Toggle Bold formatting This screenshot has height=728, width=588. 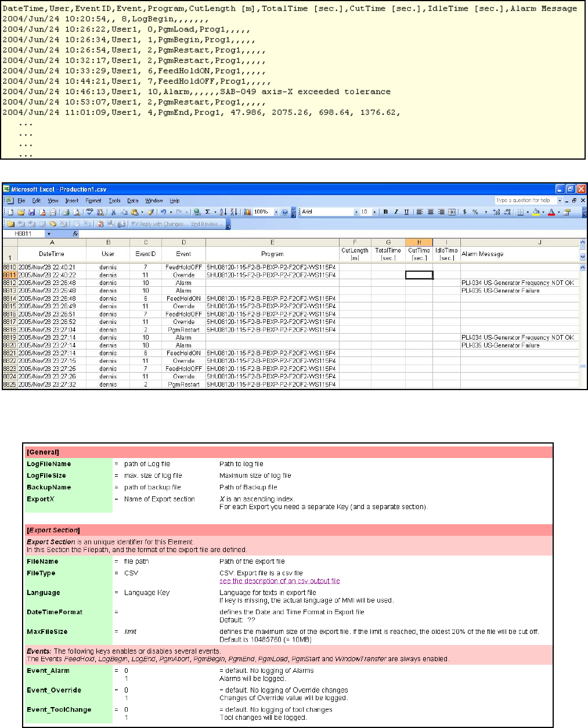385,212
